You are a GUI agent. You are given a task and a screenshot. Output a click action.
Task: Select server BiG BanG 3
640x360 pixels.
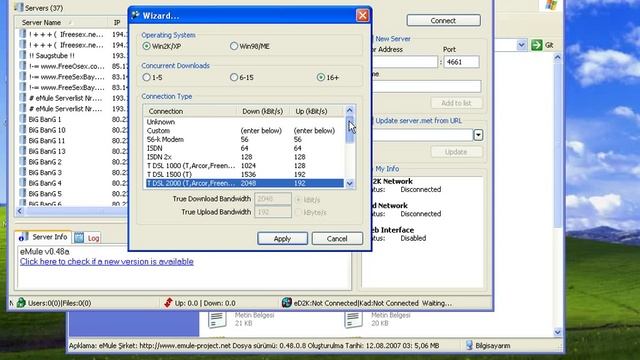pyautogui.click(x=72, y=172)
